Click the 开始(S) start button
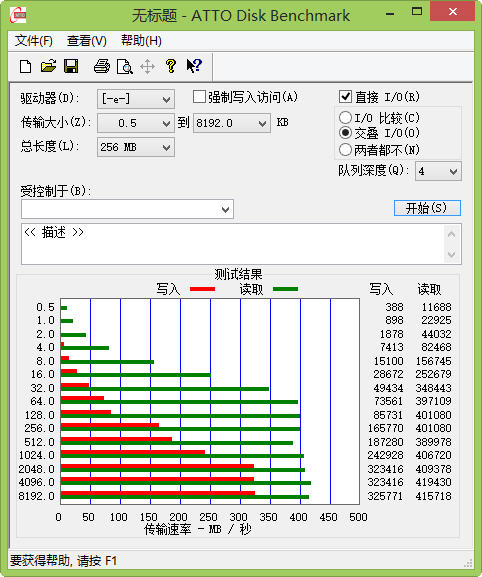 coord(427,208)
